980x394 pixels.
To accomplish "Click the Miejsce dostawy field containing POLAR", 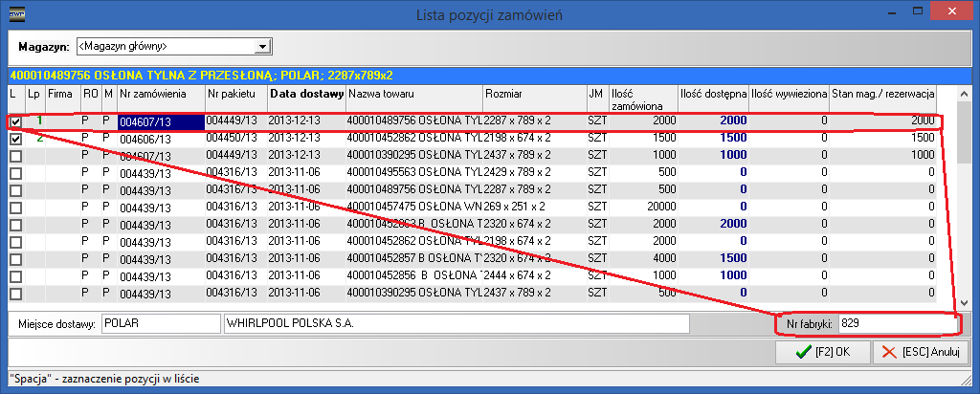I will pos(160,323).
